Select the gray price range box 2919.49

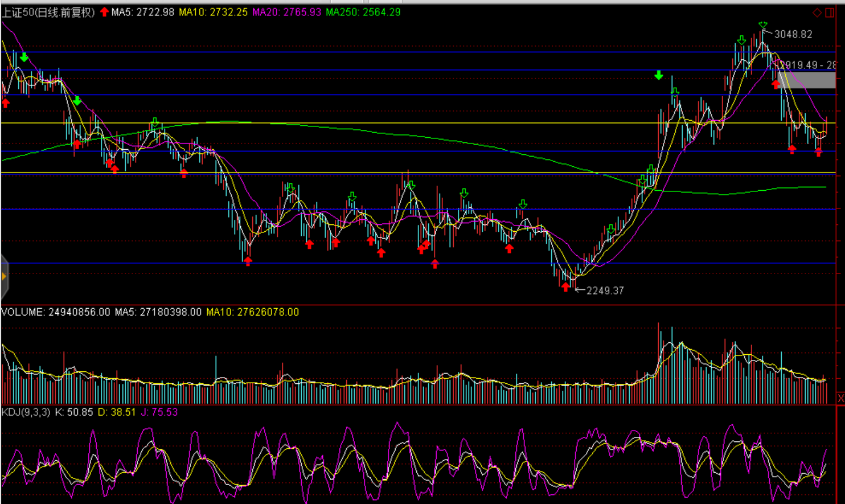[807, 80]
